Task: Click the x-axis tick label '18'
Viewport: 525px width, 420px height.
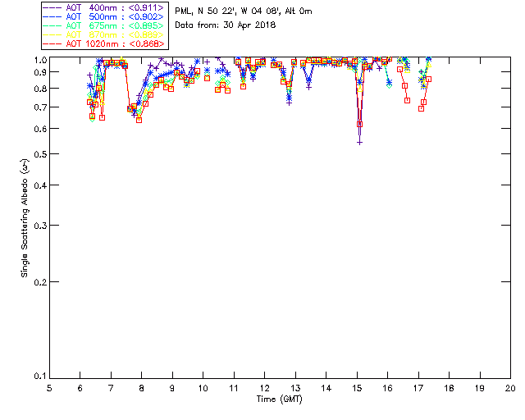Action: point(449,388)
